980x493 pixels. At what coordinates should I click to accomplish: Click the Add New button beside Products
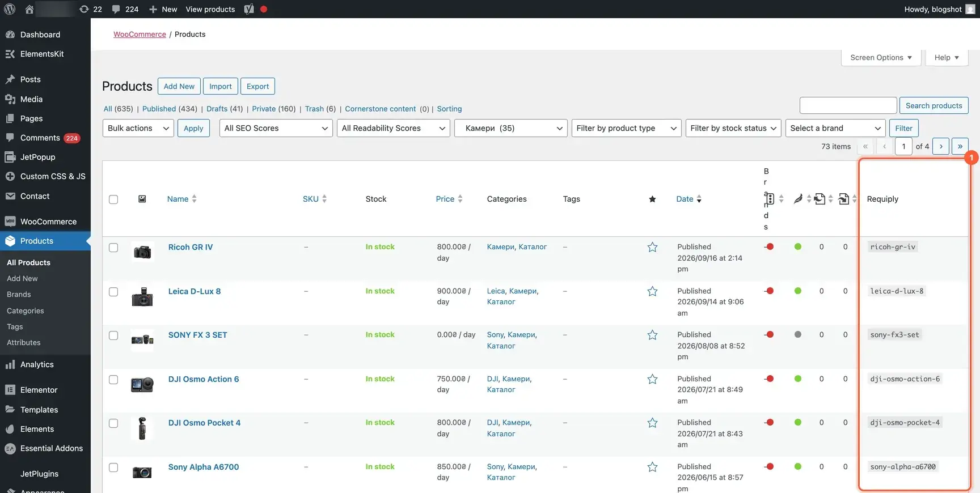pyautogui.click(x=179, y=86)
